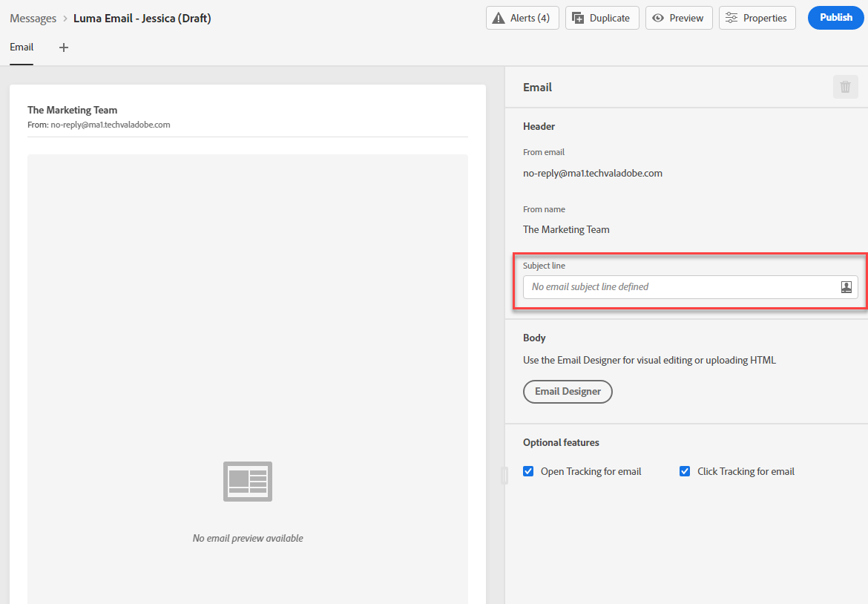Open the Alerts (4) button
Viewport: 868px width, 604px height.
[x=522, y=19]
